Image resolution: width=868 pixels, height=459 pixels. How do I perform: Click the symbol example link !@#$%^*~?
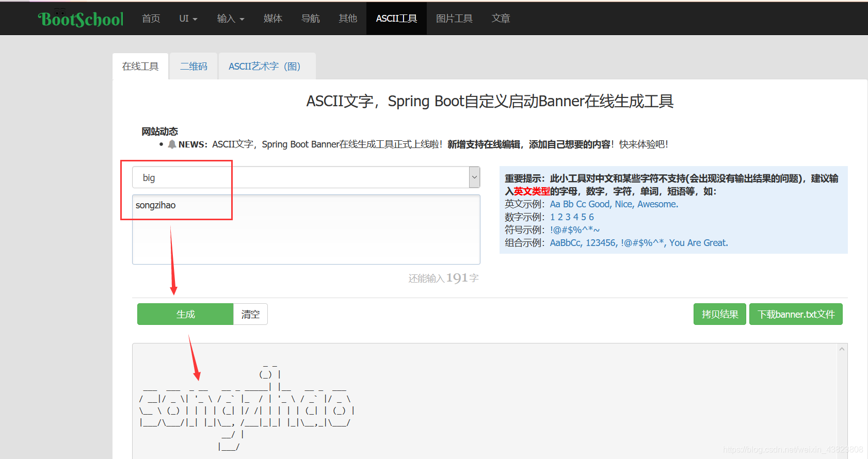click(x=575, y=230)
